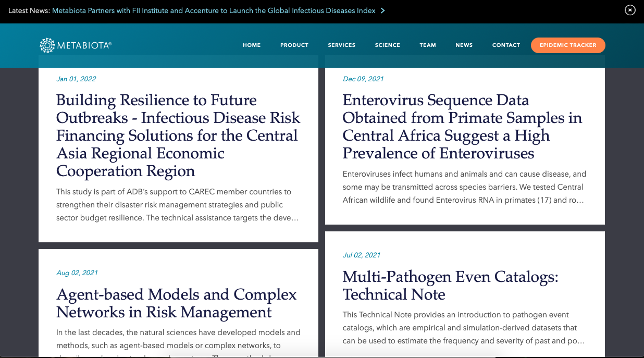Open the Contact page

[x=506, y=45]
